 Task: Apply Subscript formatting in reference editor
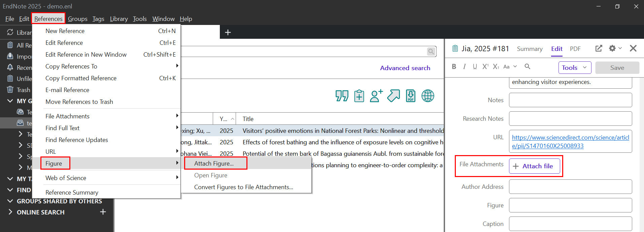(x=496, y=67)
